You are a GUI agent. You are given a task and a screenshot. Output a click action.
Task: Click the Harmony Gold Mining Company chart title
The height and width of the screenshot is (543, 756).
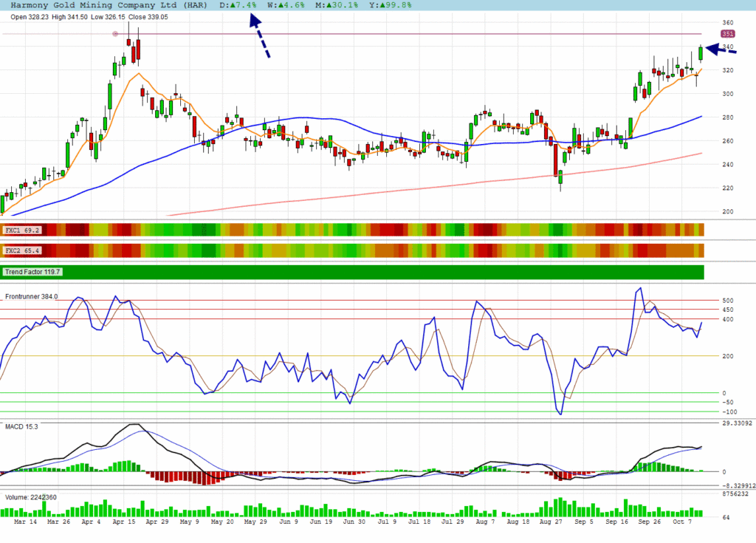pyautogui.click(x=102, y=5)
